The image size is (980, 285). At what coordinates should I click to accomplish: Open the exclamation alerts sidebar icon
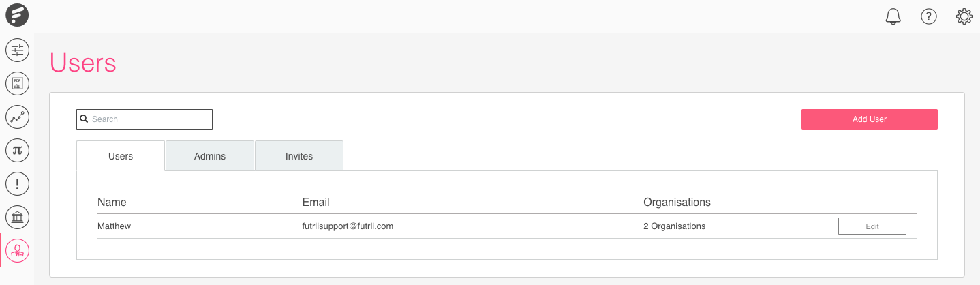click(17, 183)
